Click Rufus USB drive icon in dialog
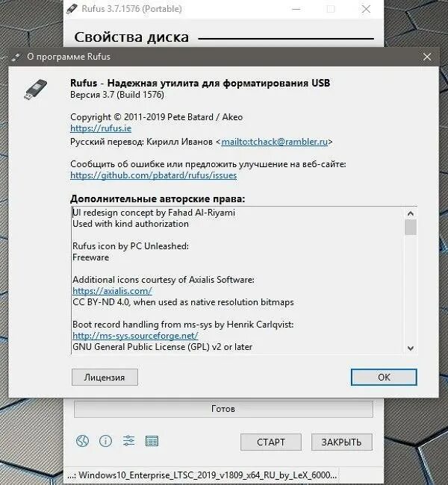448x485 pixels. point(36,90)
